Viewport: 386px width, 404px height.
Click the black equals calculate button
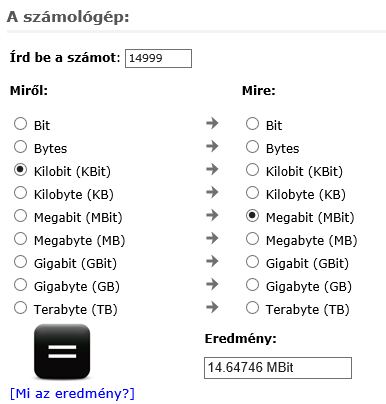click(x=62, y=351)
